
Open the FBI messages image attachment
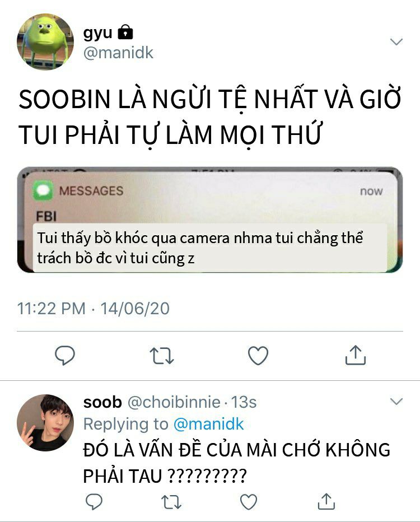pyautogui.click(x=210, y=220)
